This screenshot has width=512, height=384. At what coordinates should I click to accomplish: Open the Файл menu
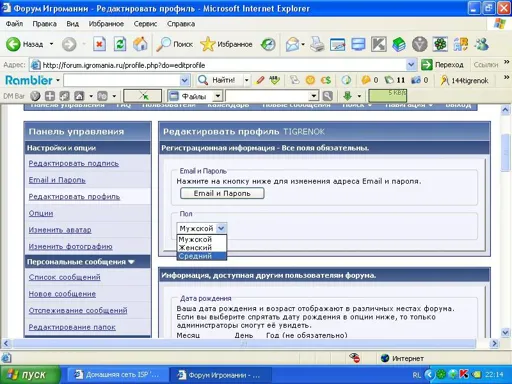(14, 24)
